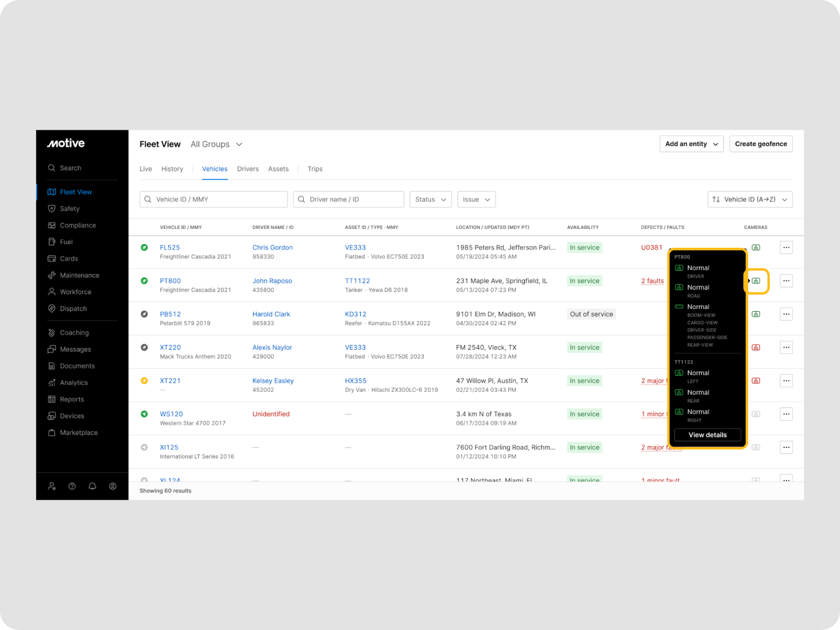This screenshot has height=630, width=840.
Task: Switch to the History tab
Action: click(172, 169)
